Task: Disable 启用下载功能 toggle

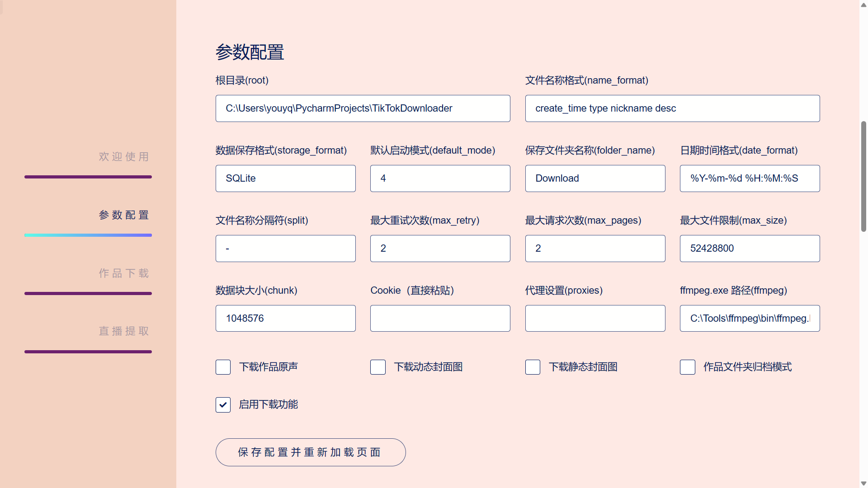Action: pyautogui.click(x=223, y=404)
